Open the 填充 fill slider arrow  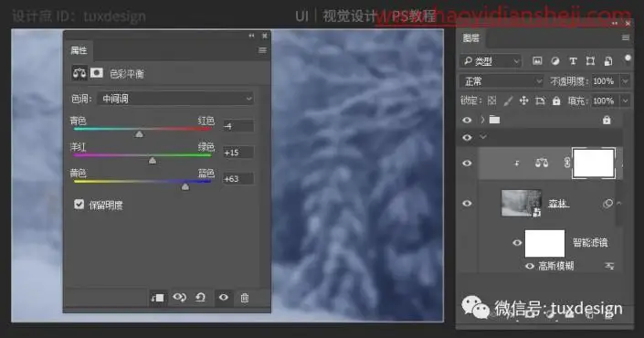tap(625, 100)
